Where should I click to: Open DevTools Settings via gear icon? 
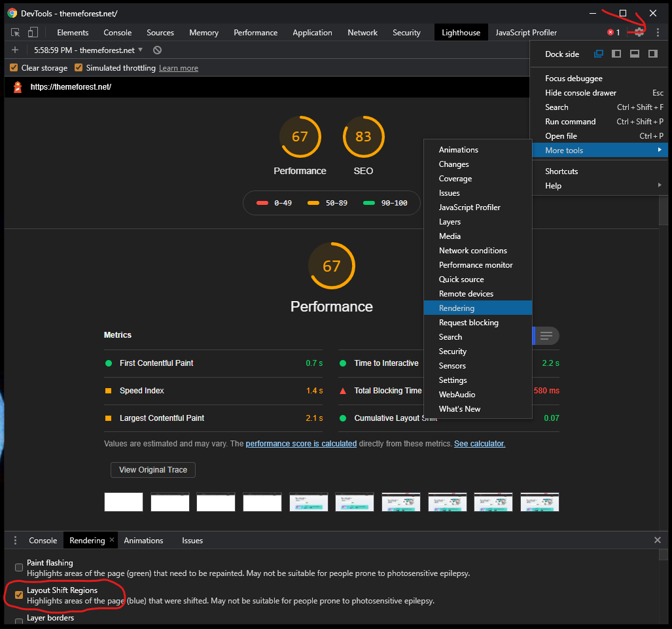pos(637,31)
